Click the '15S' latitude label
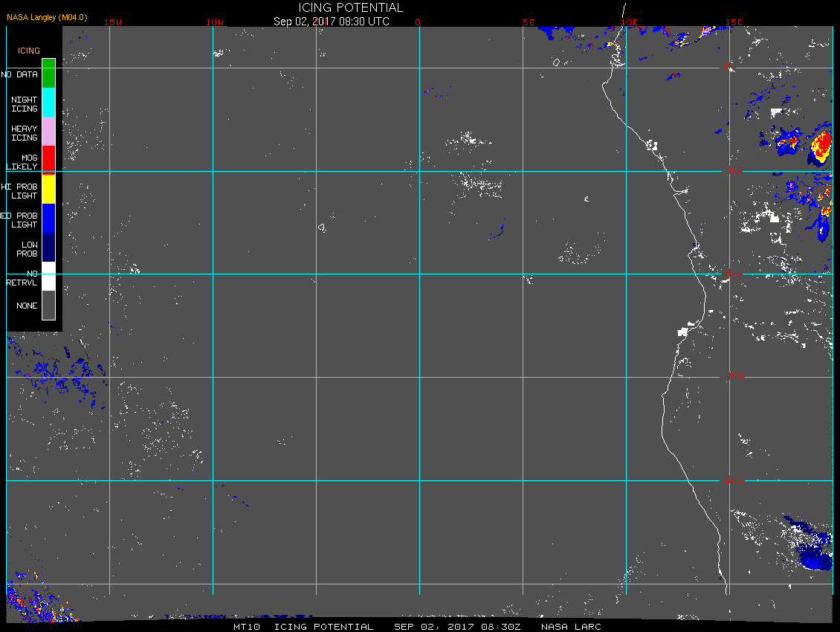The height and width of the screenshot is (632, 840). (x=734, y=376)
